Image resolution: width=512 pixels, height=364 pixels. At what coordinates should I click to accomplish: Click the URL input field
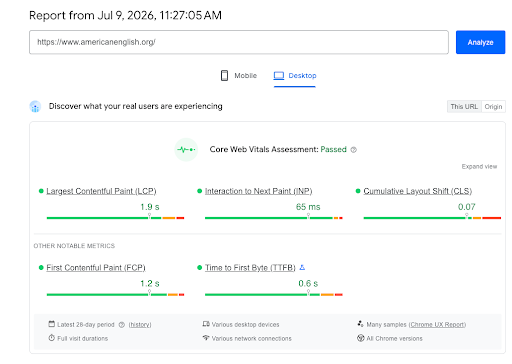239,42
